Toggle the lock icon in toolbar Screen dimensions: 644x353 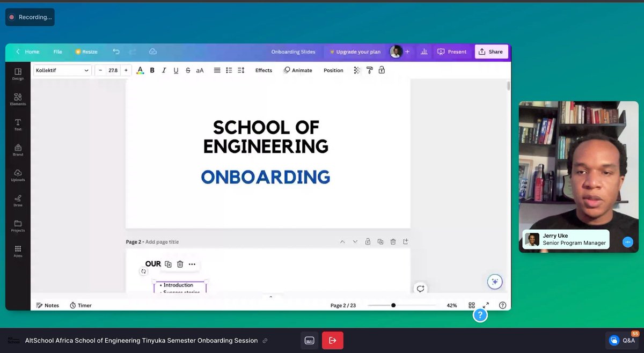tap(382, 70)
